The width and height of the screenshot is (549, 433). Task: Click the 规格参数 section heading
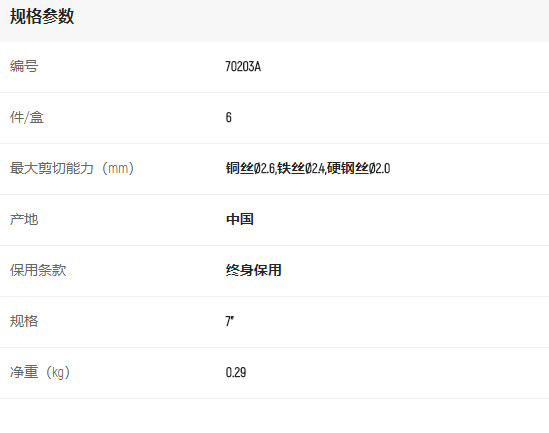pos(42,16)
